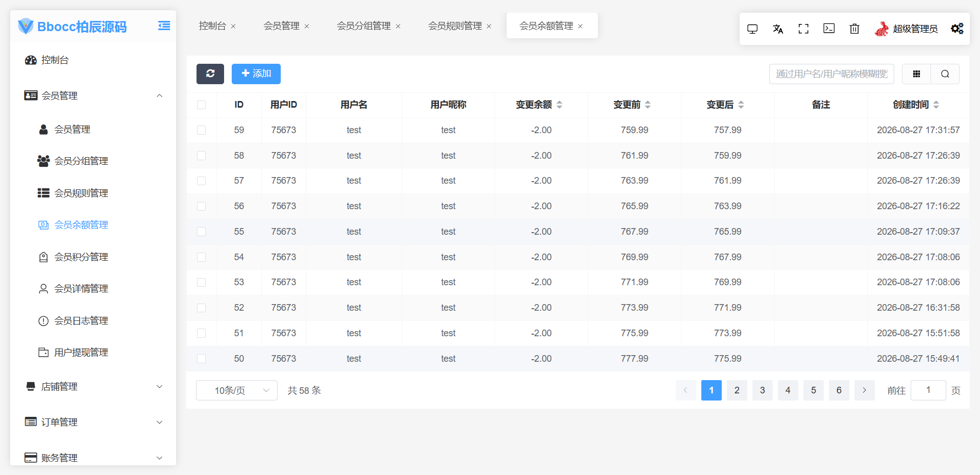
Task: Go to the next page arrow
Action: tap(865, 390)
